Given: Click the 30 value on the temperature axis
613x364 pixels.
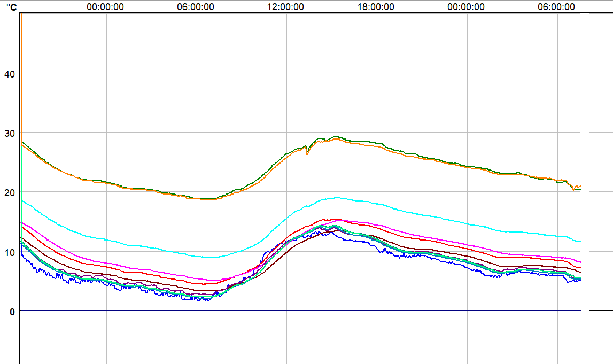Looking at the screenshot, I should (x=10, y=133).
